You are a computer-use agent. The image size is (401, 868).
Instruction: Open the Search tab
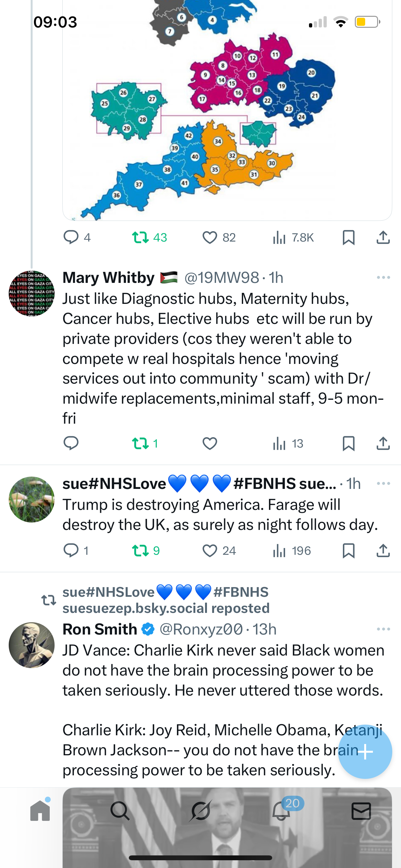[120, 811]
